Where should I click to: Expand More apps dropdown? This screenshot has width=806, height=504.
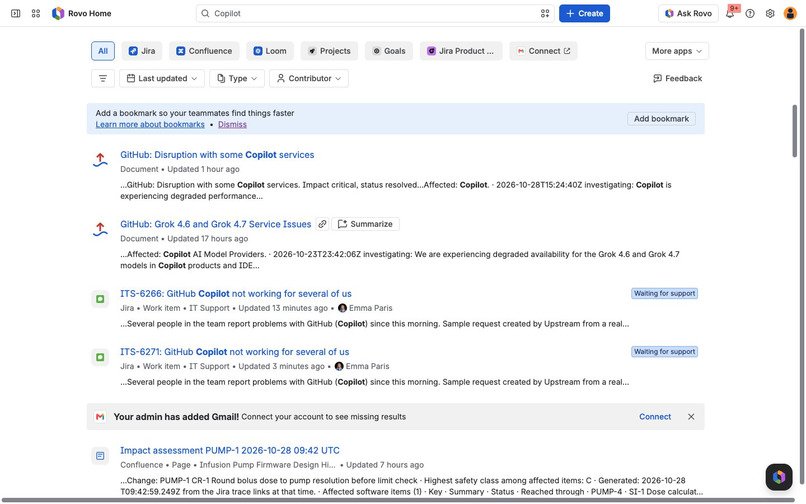677,51
